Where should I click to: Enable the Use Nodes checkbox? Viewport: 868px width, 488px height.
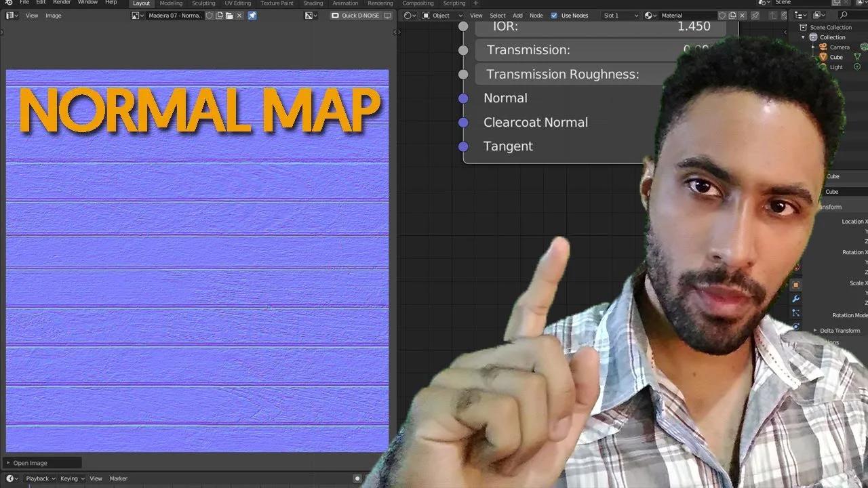(554, 15)
